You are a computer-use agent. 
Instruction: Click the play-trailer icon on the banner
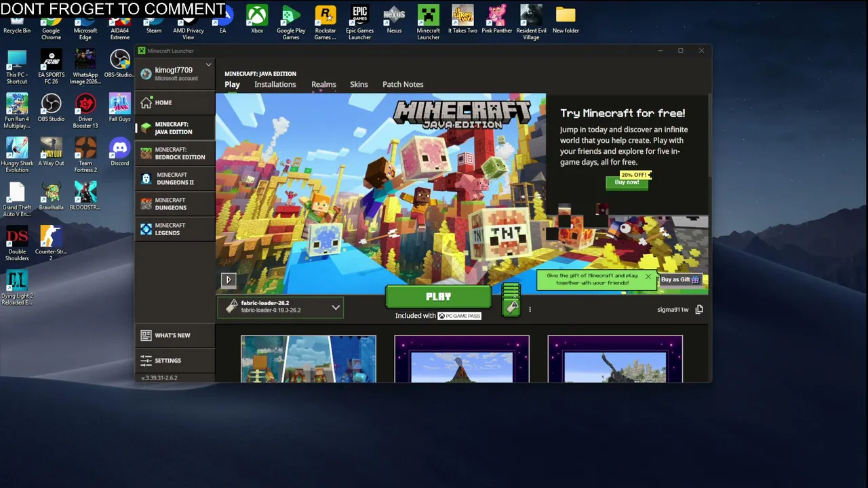pyautogui.click(x=229, y=279)
